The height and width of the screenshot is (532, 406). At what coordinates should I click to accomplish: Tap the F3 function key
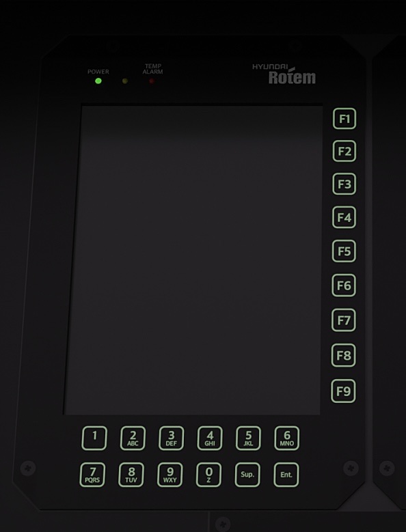click(344, 184)
